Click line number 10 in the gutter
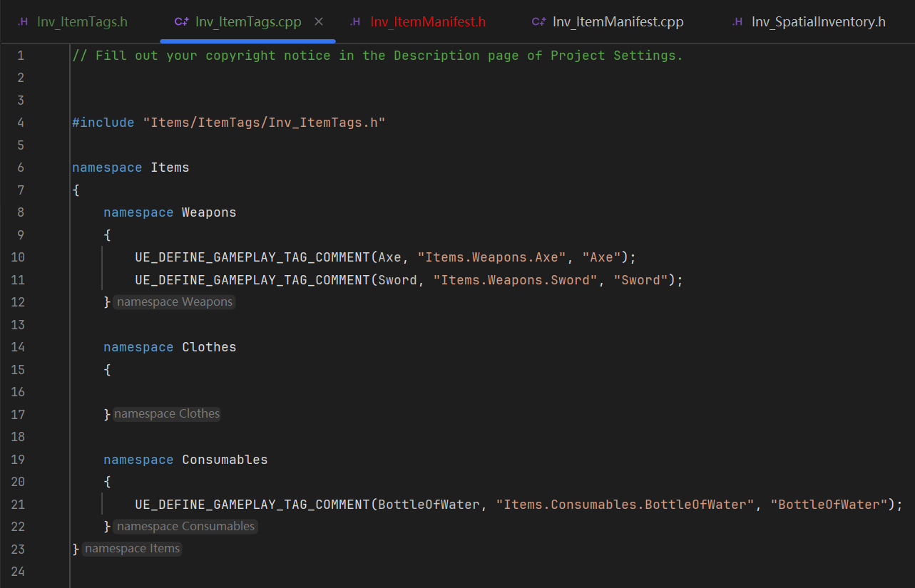915x588 pixels. point(17,257)
